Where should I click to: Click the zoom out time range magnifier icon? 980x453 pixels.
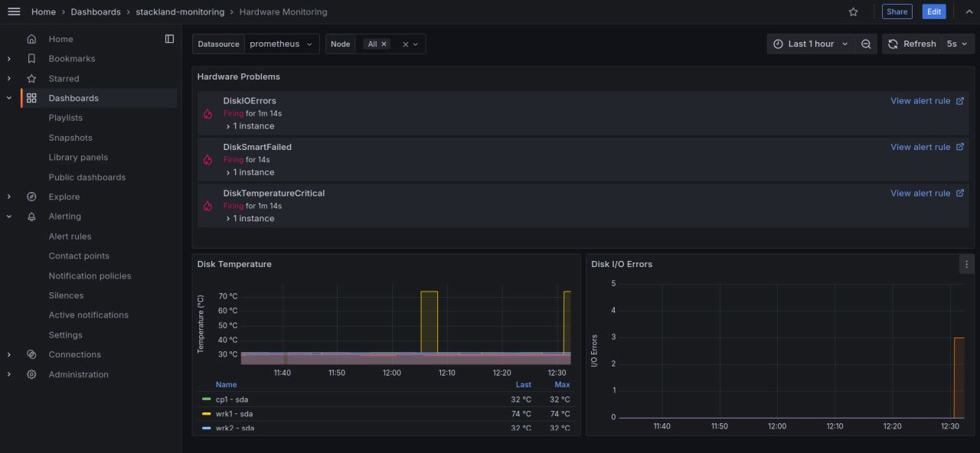point(866,44)
